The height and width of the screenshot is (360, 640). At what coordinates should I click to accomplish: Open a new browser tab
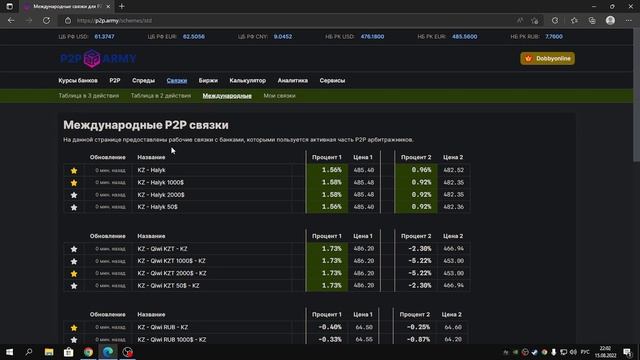122,7
